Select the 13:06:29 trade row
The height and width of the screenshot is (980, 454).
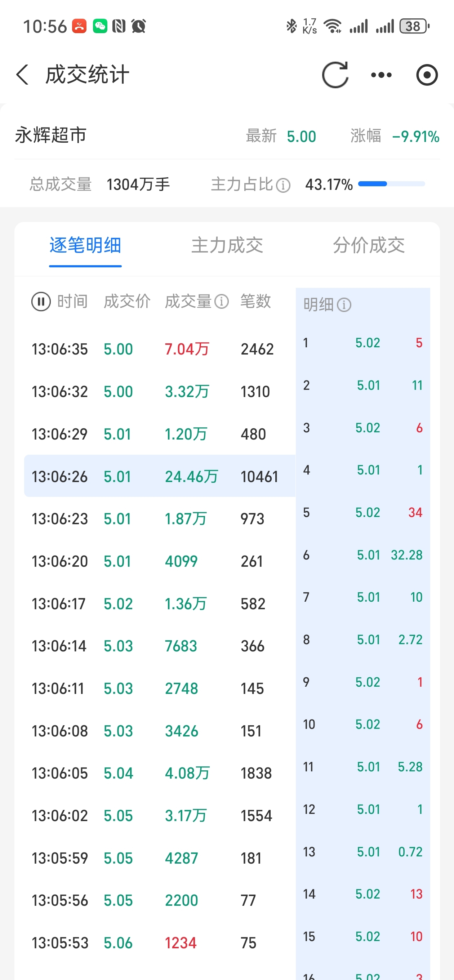click(160, 434)
